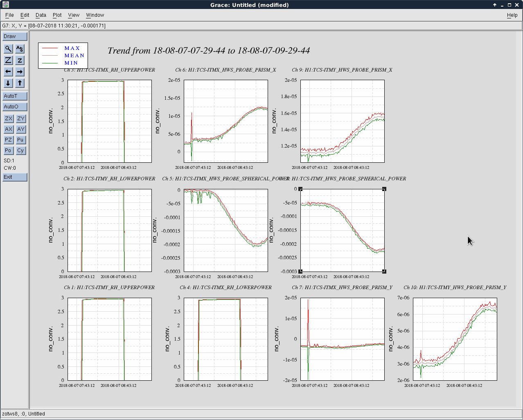Click the AutoT autotick button

(x=15, y=96)
